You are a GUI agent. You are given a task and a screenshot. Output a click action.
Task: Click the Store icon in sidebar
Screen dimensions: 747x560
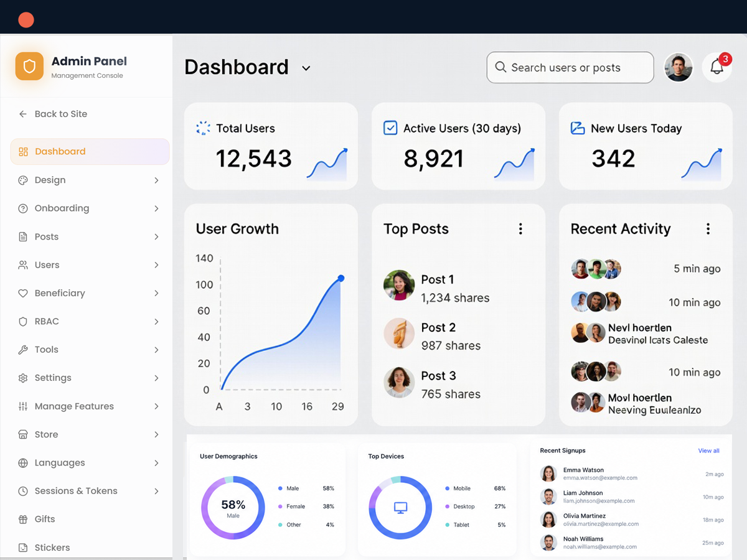point(23,434)
